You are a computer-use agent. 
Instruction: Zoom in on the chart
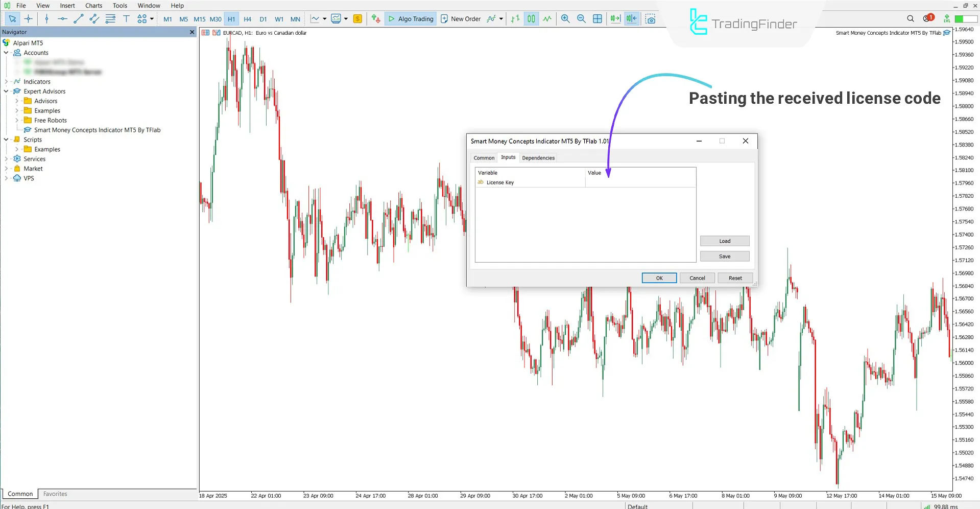tap(565, 19)
